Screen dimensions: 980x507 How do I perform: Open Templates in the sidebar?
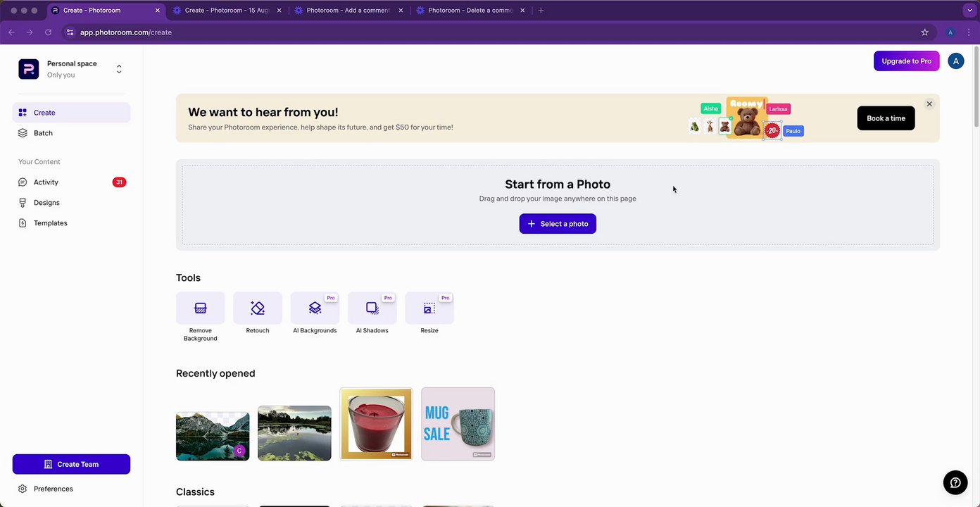pyautogui.click(x=71, y=223)
